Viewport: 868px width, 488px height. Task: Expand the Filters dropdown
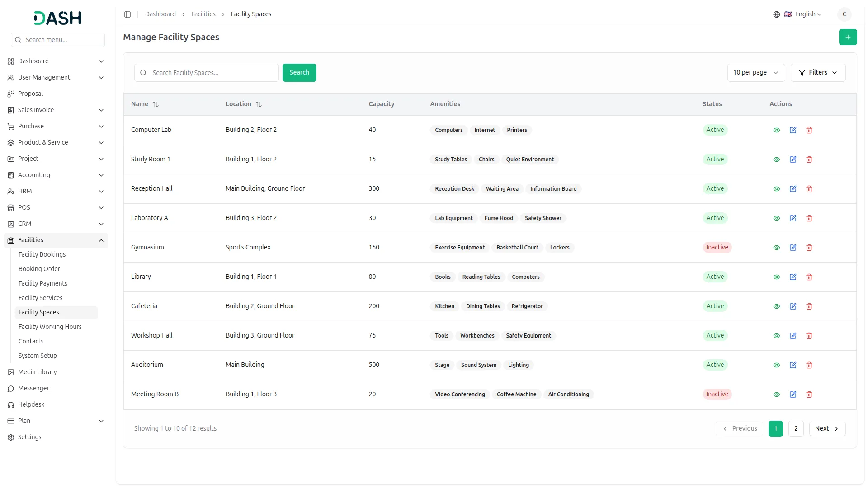(x=817, y=73)
